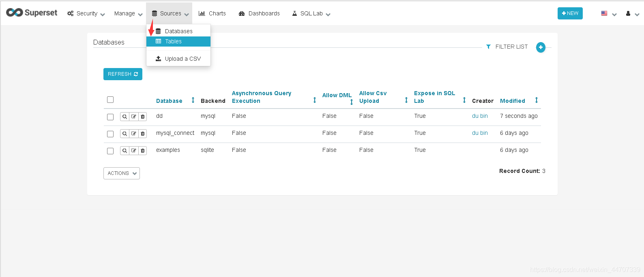The height and width of the screenshot is (277, 644).
Task: Click the mysql_connect database name
Action: tap(175, 133)
